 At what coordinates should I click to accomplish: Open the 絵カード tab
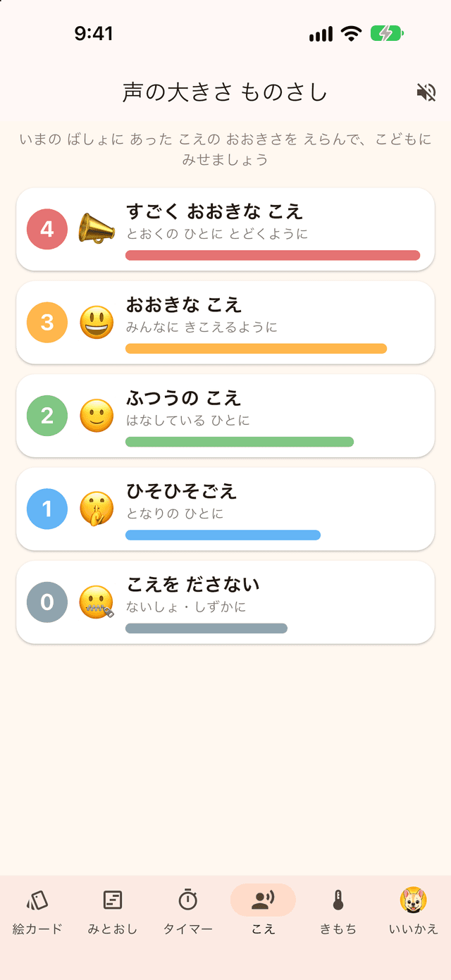tap(37, 911)
